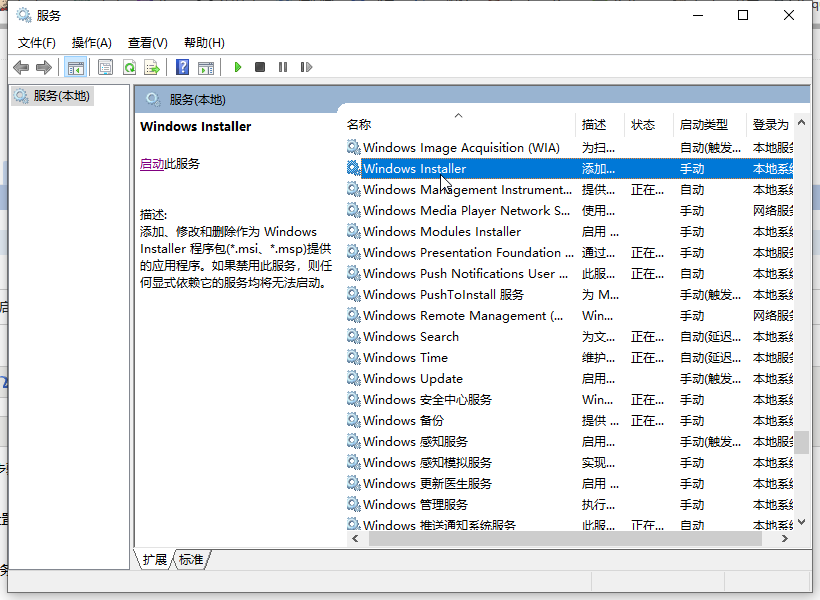Click 正在 status cell of Windows Time
Viewport: 820px width, 600px height.
[647, 358]
